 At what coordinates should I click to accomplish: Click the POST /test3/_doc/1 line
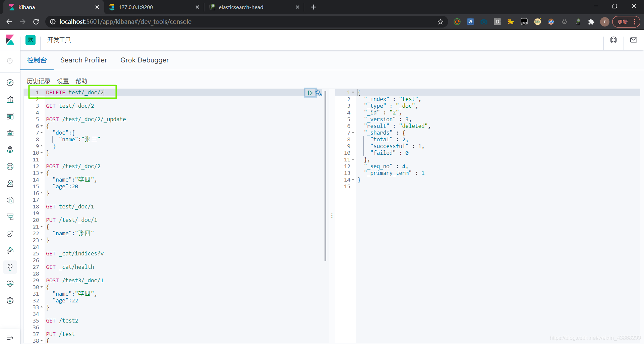coord(75,281)
